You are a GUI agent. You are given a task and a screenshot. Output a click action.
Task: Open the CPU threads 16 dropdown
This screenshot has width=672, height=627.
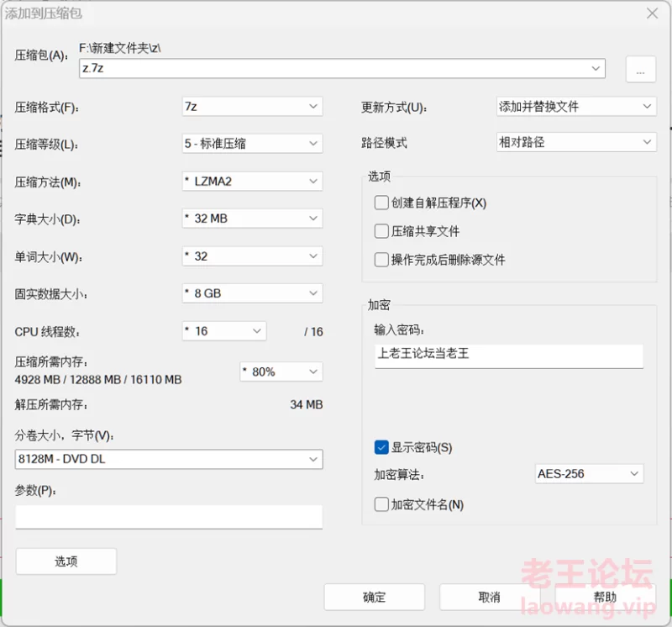224,331
